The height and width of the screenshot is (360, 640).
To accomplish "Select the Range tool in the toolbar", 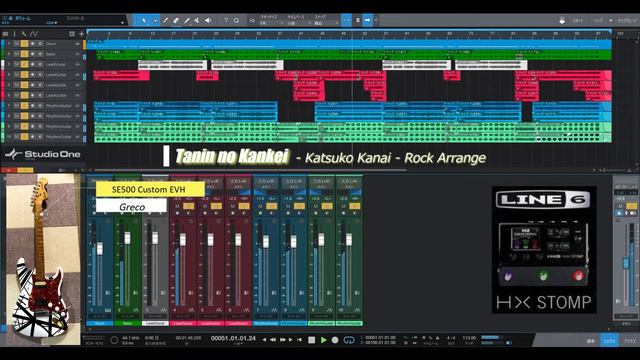I will click(x=155, y=20).
